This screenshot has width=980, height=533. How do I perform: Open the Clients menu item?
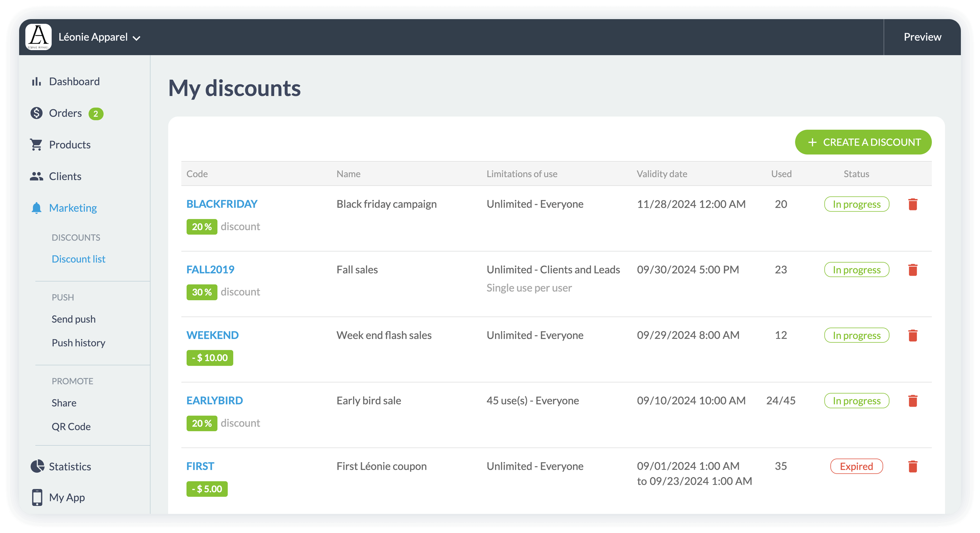tap(65, 176)
